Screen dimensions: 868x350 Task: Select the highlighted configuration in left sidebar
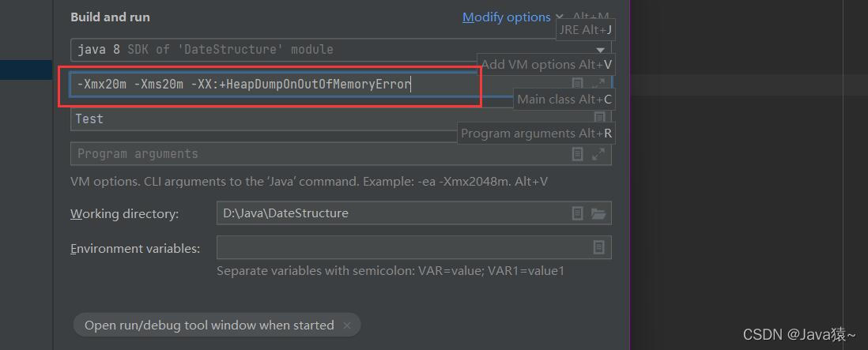tap(26, 70)
